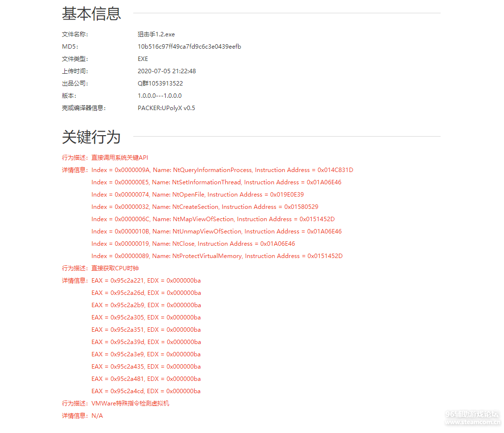Click the NtMapViewOfSection entry line
504x433 pixels.
213,219
